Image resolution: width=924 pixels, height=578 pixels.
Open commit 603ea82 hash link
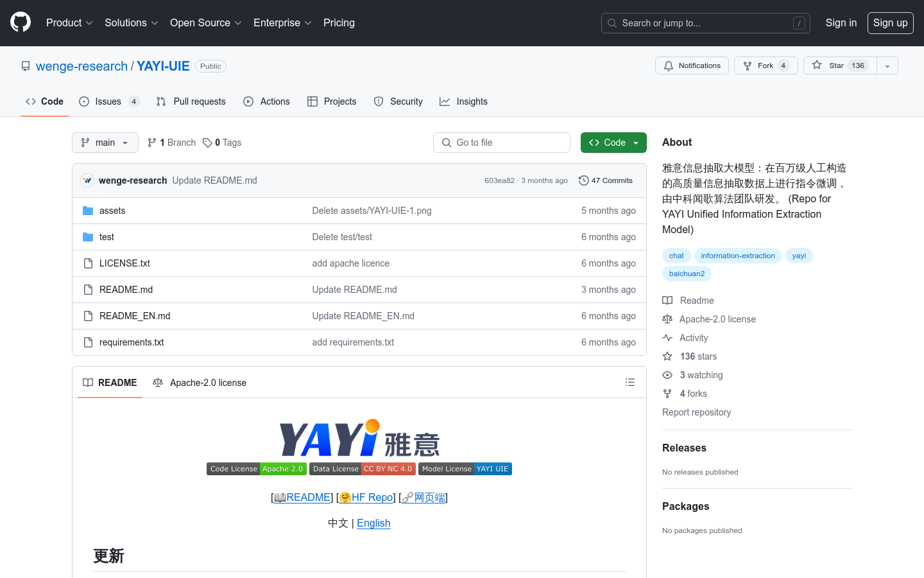tap(499, 180)
